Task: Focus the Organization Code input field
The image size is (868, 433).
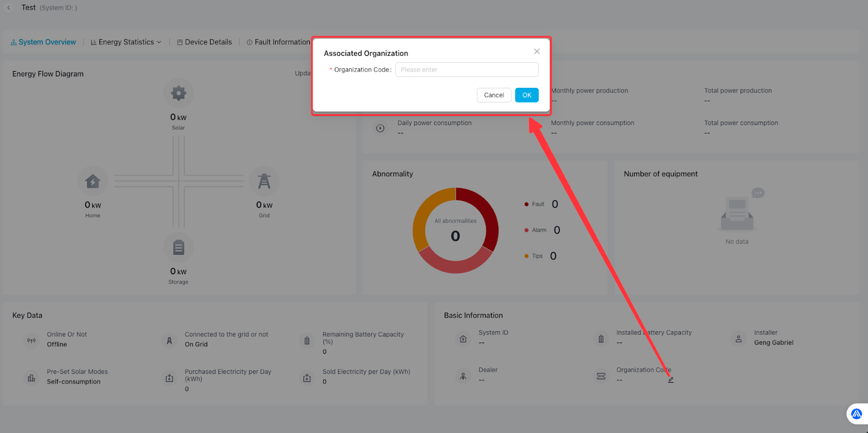Action: [x=467, y=70]
